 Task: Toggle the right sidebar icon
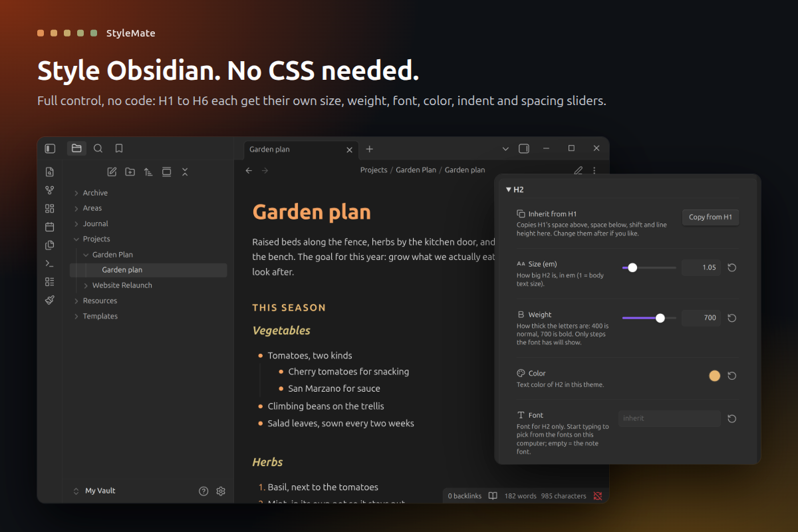tap(524, 148)
